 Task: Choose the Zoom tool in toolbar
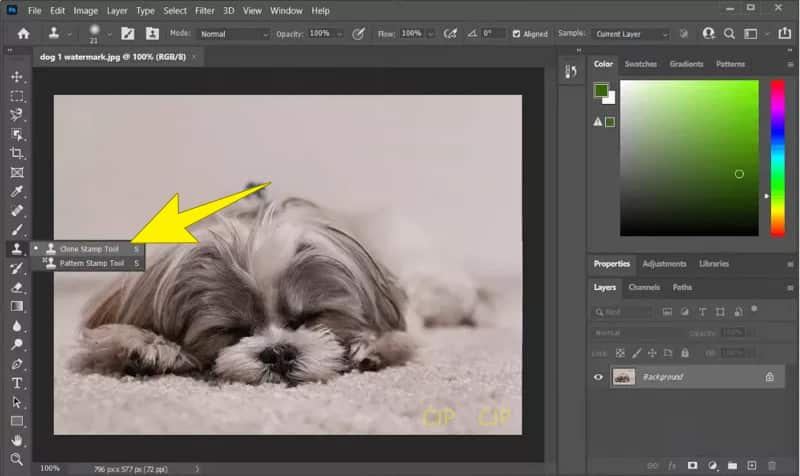17,459
